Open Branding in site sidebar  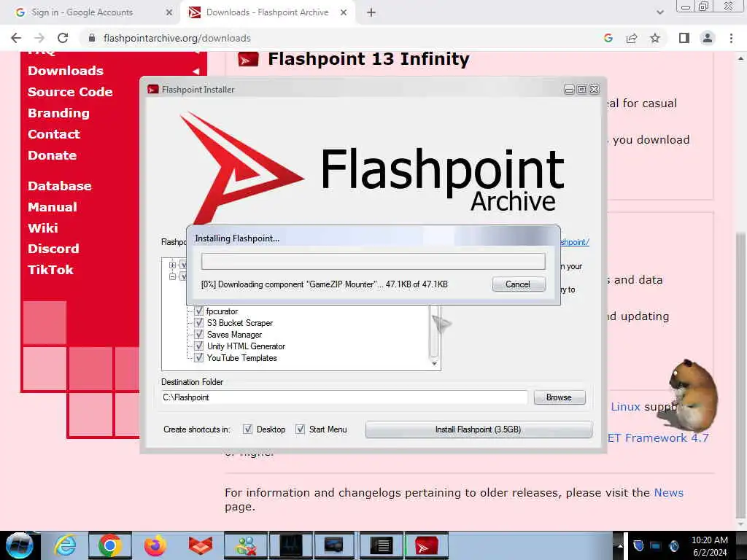(58, 113)
